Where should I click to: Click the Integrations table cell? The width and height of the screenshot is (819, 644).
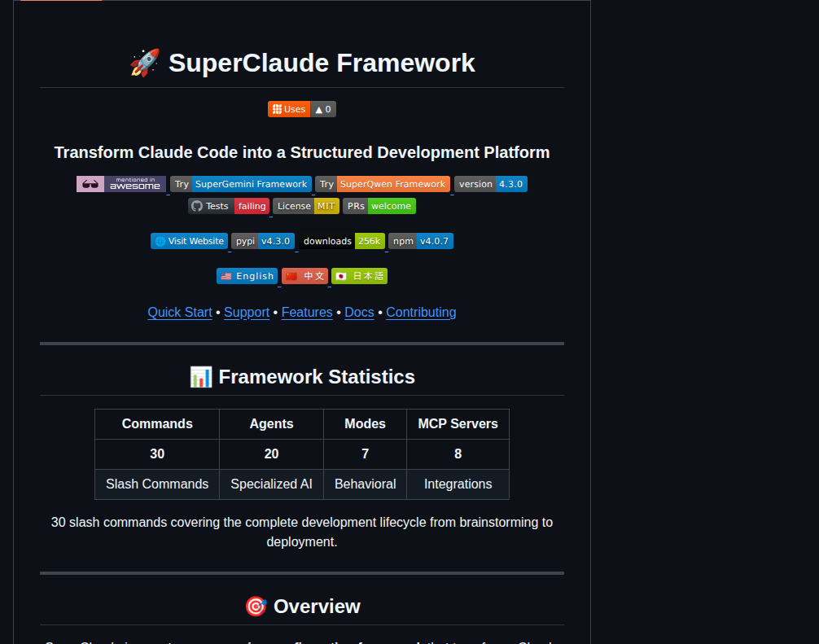(458, 484)
